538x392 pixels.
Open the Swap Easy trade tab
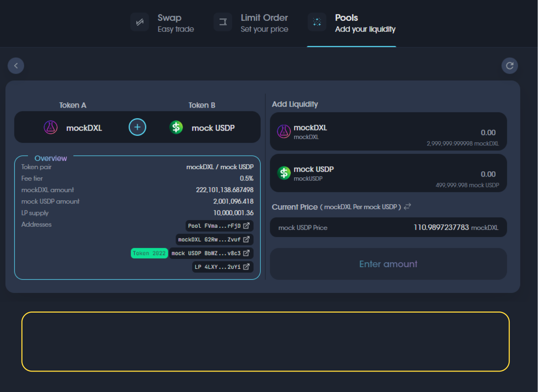click(175, 23)
